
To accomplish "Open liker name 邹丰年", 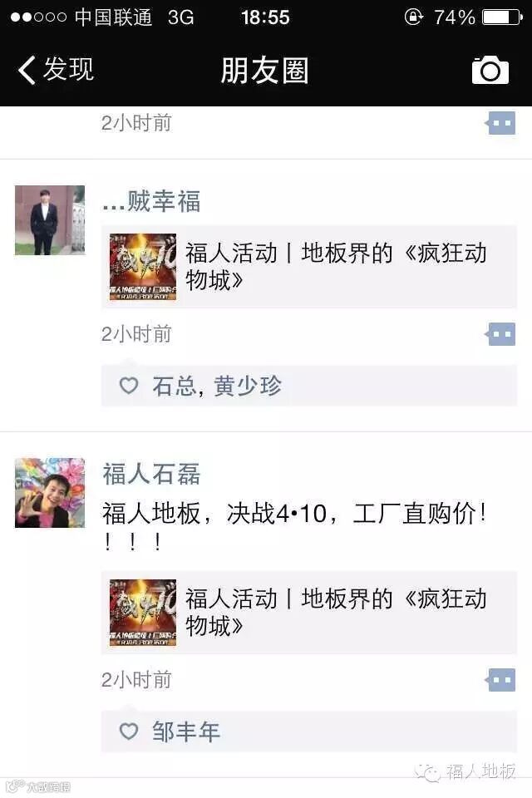I will pos(186,731).
